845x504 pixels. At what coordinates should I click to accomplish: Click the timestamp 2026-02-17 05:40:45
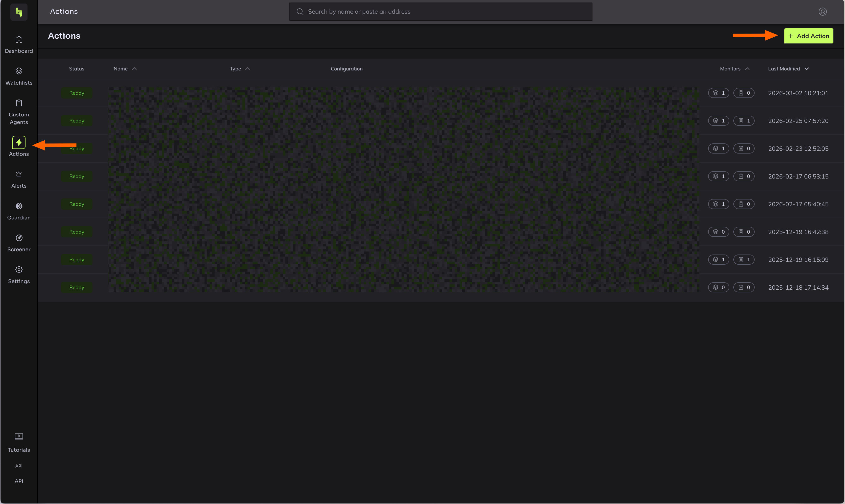798,204
